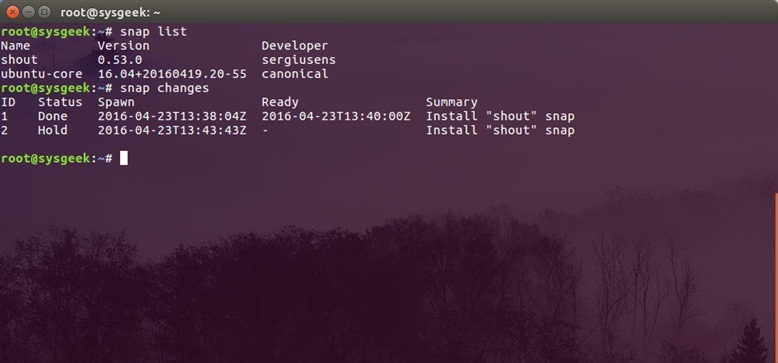The image size is (778, 363).
Task: Click the summary text in the Done row
Action: tap(500, 117)
